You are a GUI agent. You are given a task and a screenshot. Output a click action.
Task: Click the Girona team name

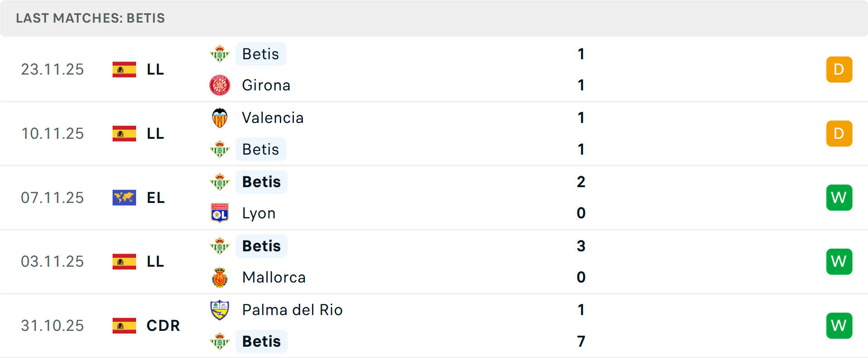point(266,85)
